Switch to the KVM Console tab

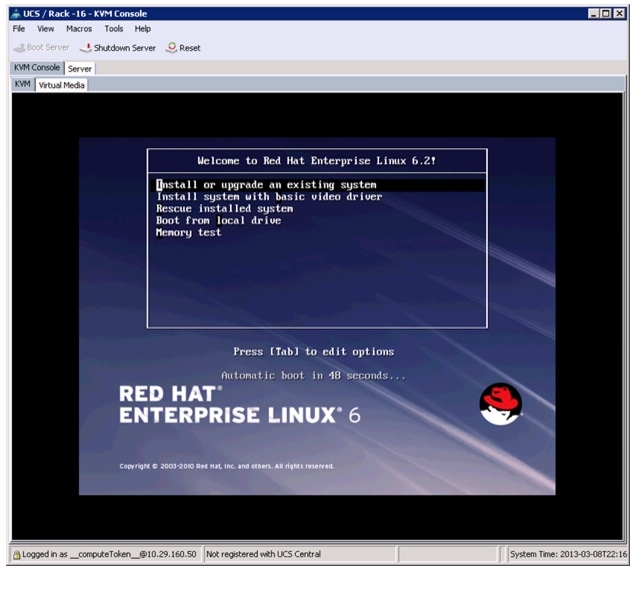[x=37, y=68]
